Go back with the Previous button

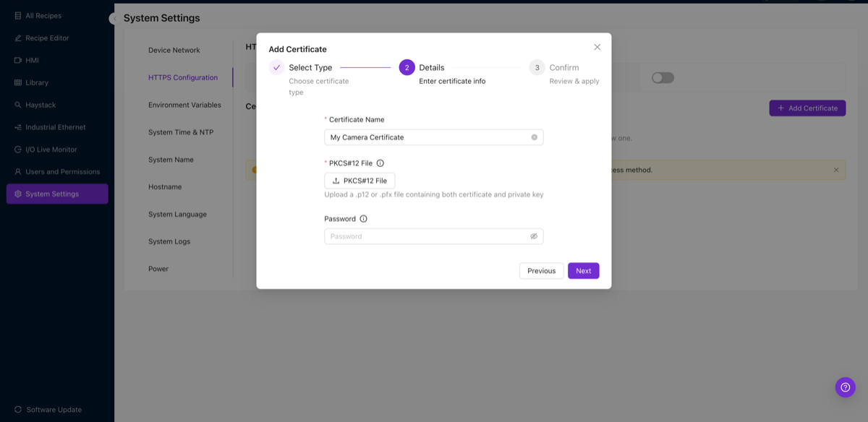point(541,270)
